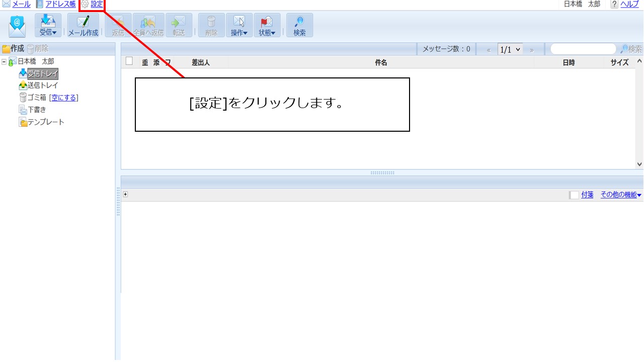Open the 受信 receive dropdown button
This screenshot has height=362, width=644.
[x=48, y=25]
